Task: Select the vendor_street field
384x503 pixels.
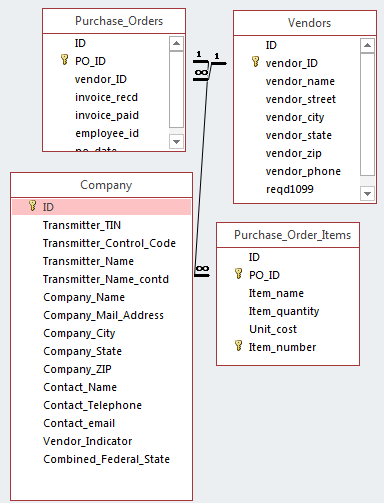Action: 301,99
